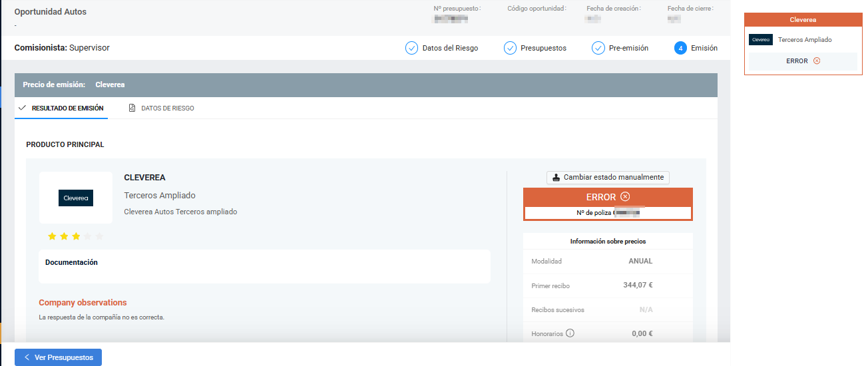The image size is (868, 366).
Task: Click Comisionista: Supervisor label
Action: click(x=61, y=48)
